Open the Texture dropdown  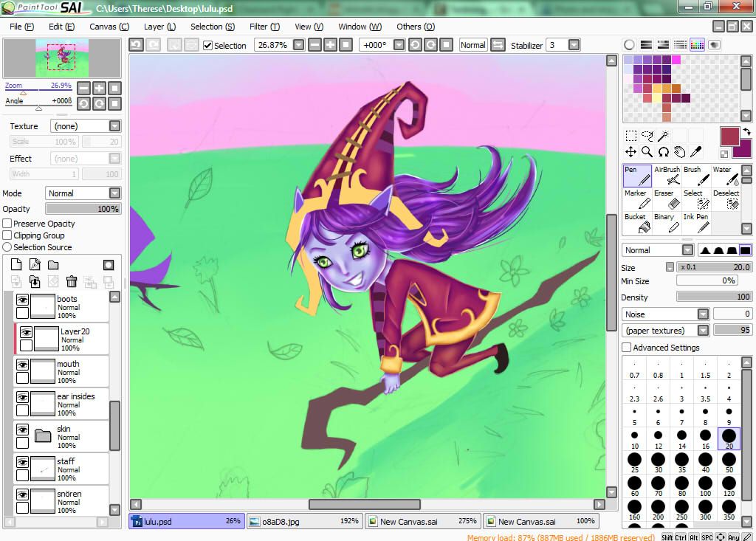pos(114,126)
